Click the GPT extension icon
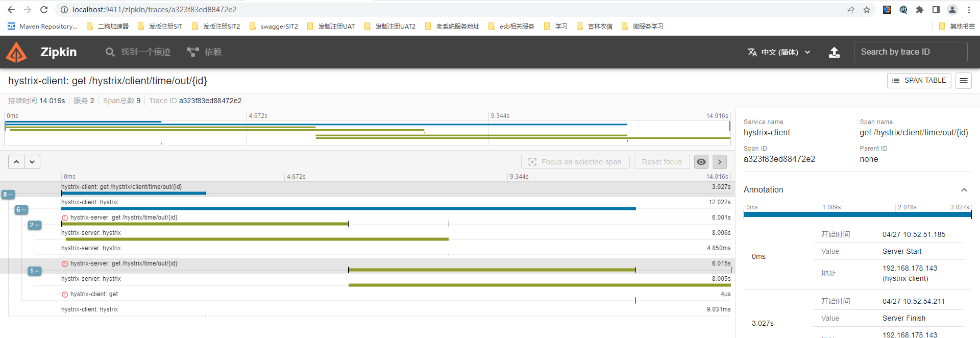 [x=903, y=10]
